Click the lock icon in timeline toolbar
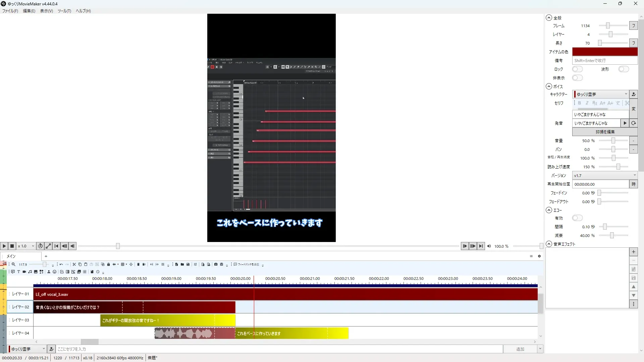The height and width of the screenshot is (362, 644). pos(108,264)
